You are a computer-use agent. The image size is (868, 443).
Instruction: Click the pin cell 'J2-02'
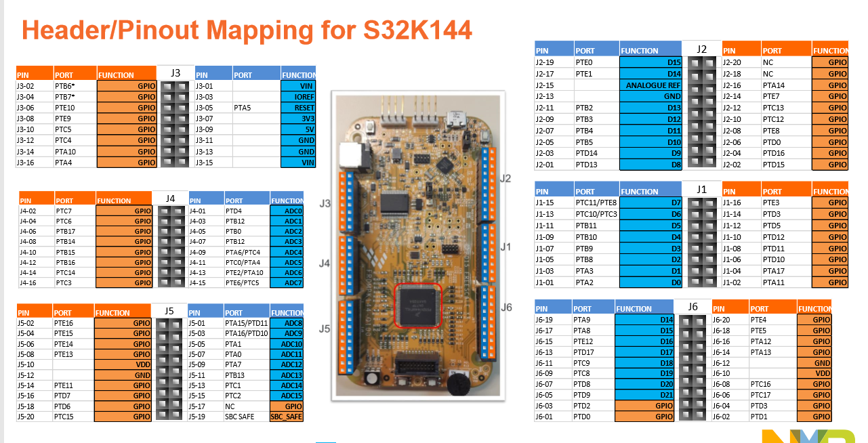click(x=741, y=165)
